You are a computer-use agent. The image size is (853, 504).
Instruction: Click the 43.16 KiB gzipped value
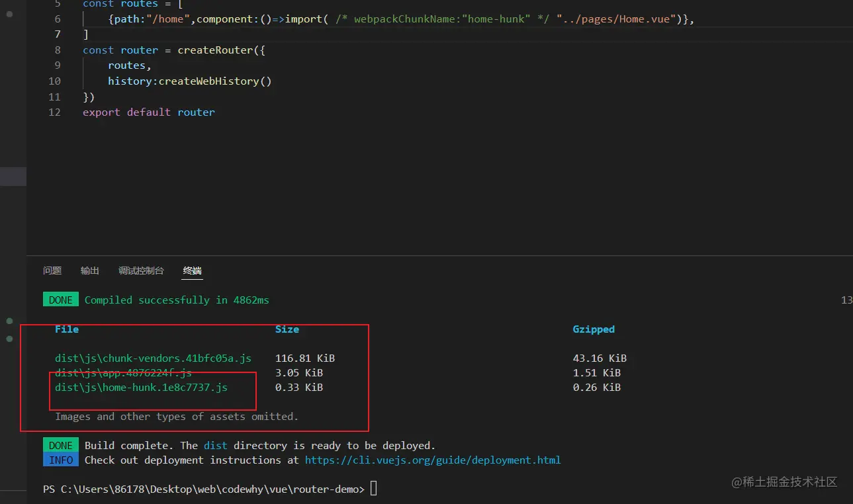coord(600,358)
